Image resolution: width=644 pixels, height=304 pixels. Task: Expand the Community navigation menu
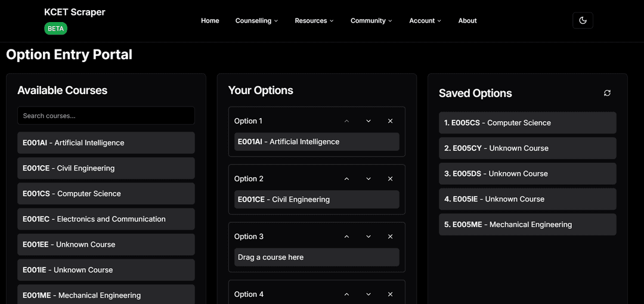pos(371,21)
